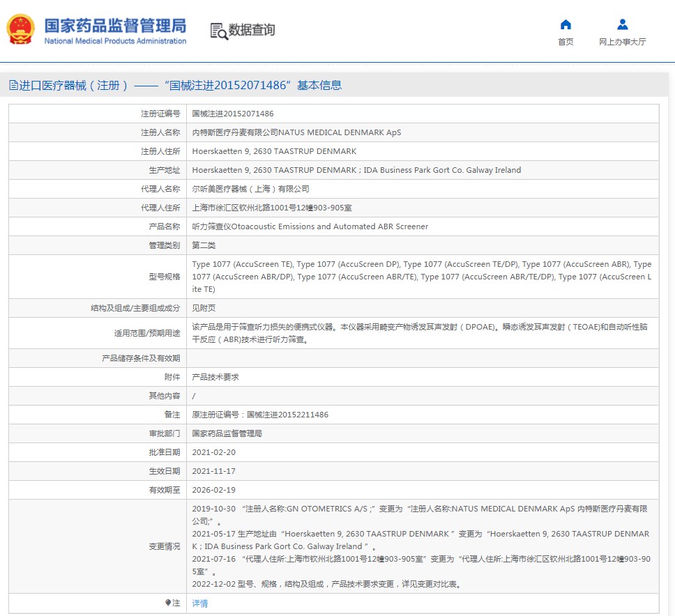Click the 代理人名称 row label
The height and width of the screenshot is (616, 675).
(x=160, y=189)
